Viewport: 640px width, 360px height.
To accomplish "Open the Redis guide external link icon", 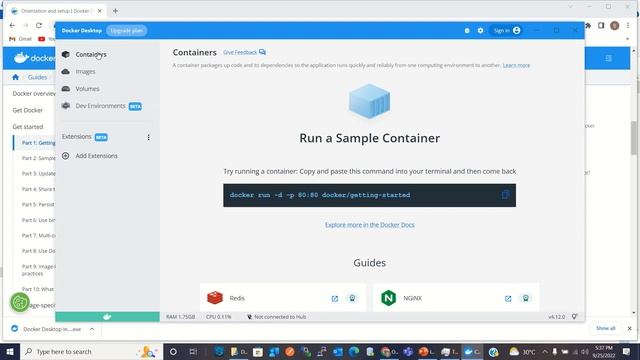I will [x=335, y=298].
